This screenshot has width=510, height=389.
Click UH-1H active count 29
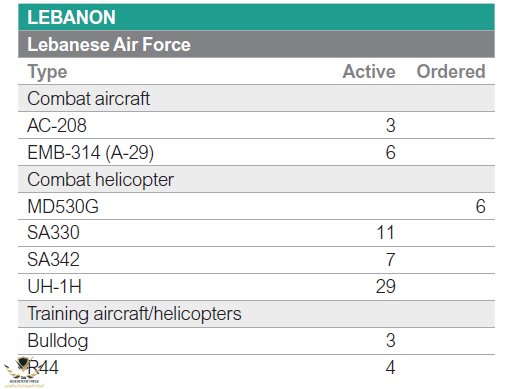pyautogui.click(x=386, y=287)
